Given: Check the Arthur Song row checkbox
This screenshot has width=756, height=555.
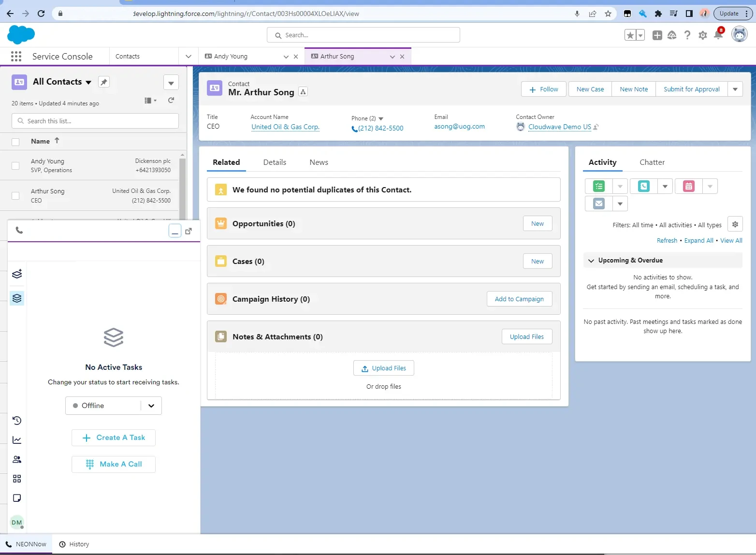Looking at the screenshot, I should pyautogui.click(x=15, y=196).
